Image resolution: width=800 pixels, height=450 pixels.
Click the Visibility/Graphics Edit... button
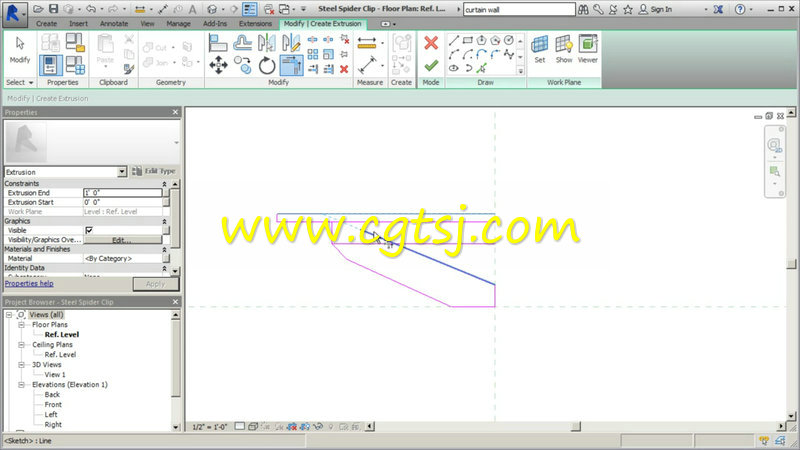click(122, 240)
